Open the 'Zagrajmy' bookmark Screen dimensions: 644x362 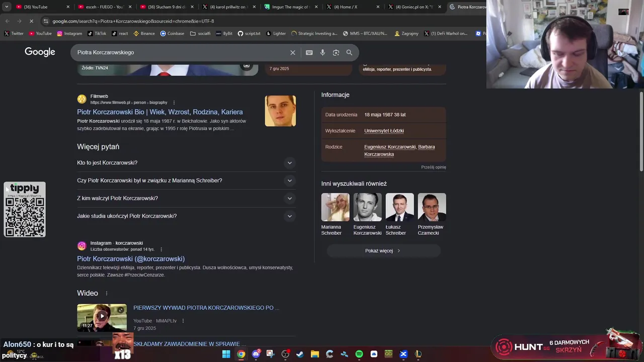click(x=407, y=34)
